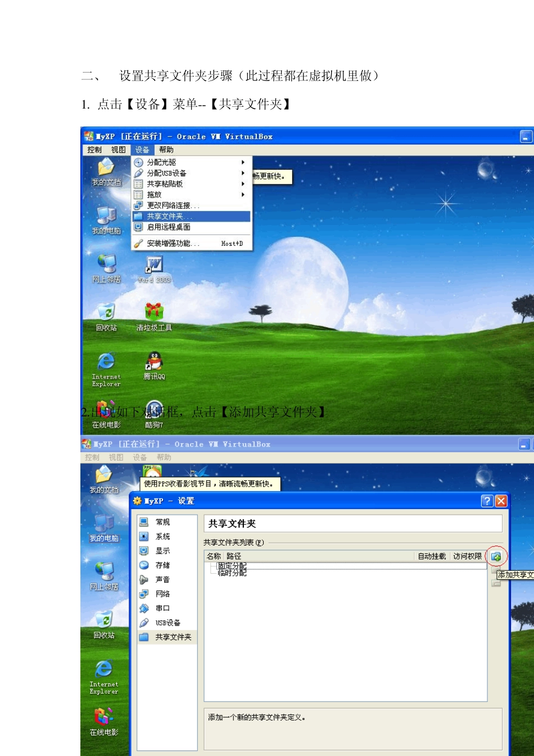Launch the 酷狗7 desktop icon
This screenshot has width=534, height=756.
[x=154, y=415]
